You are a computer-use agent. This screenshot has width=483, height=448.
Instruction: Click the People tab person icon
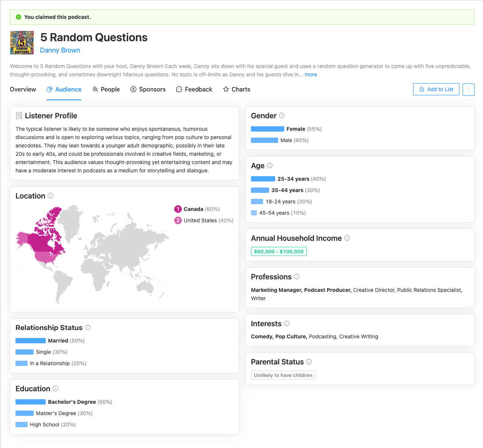tap(95, 89)
